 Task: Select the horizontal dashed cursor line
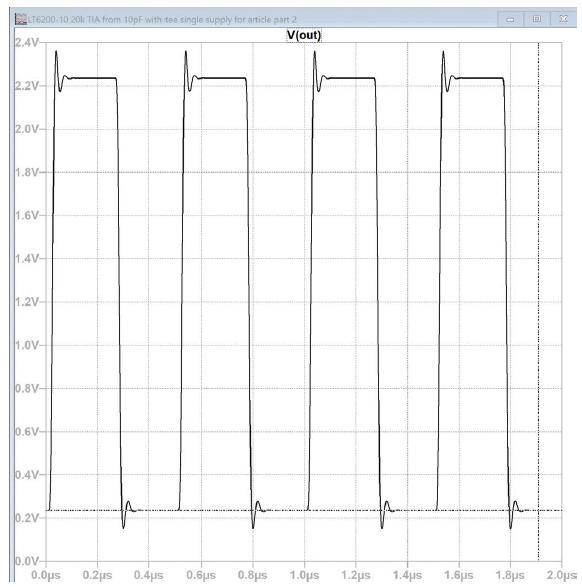(304, 510)
